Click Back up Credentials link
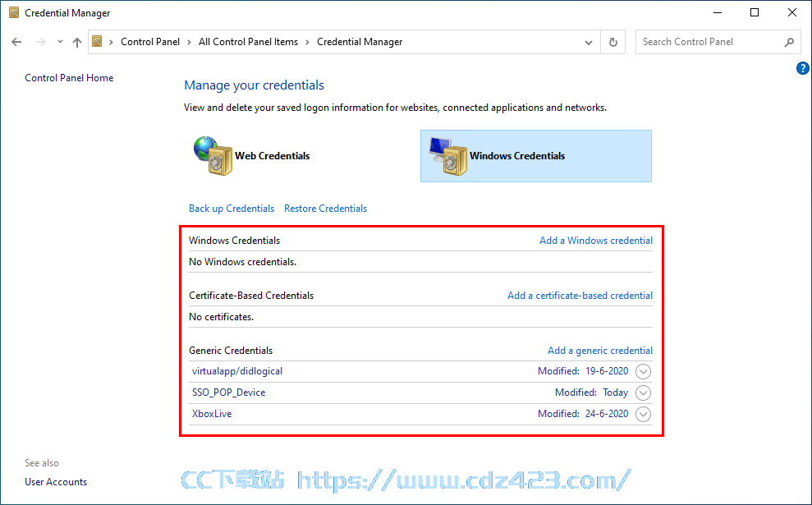 tap(232, 209)
